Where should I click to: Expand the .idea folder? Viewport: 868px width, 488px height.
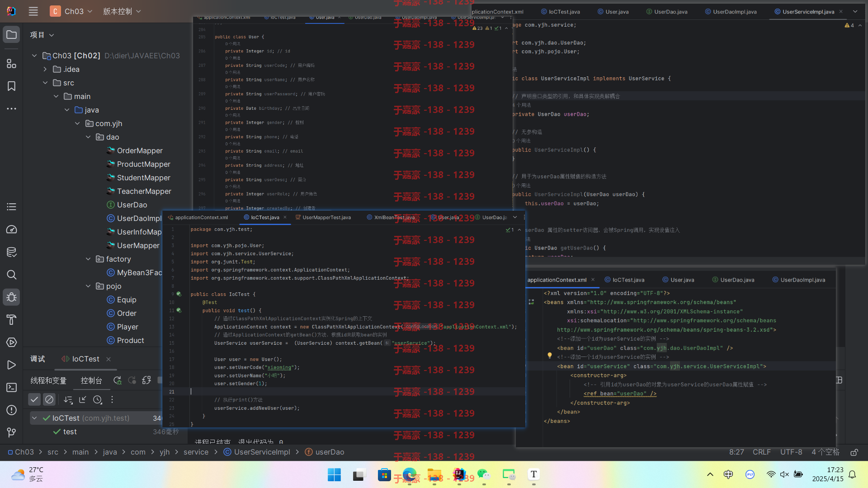point(45,69)
